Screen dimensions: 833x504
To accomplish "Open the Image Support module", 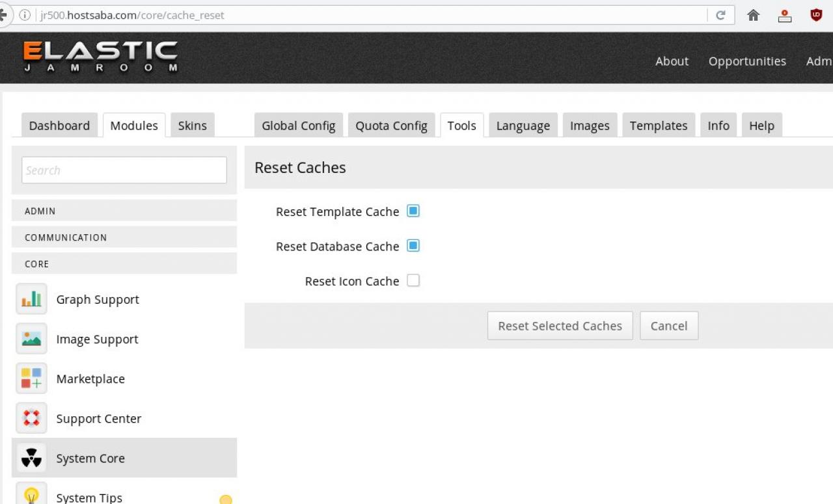I will pos(124,339).
